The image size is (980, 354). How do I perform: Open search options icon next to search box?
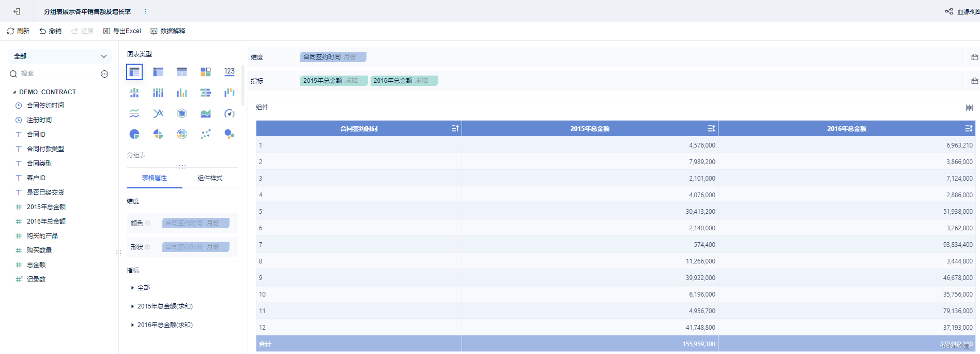coord(104,74)
